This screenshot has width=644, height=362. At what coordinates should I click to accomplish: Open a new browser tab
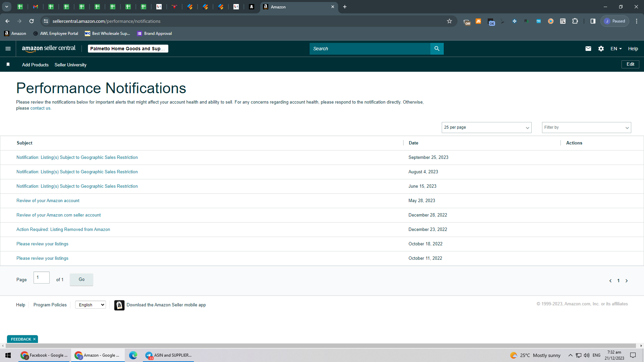[345, 7]
